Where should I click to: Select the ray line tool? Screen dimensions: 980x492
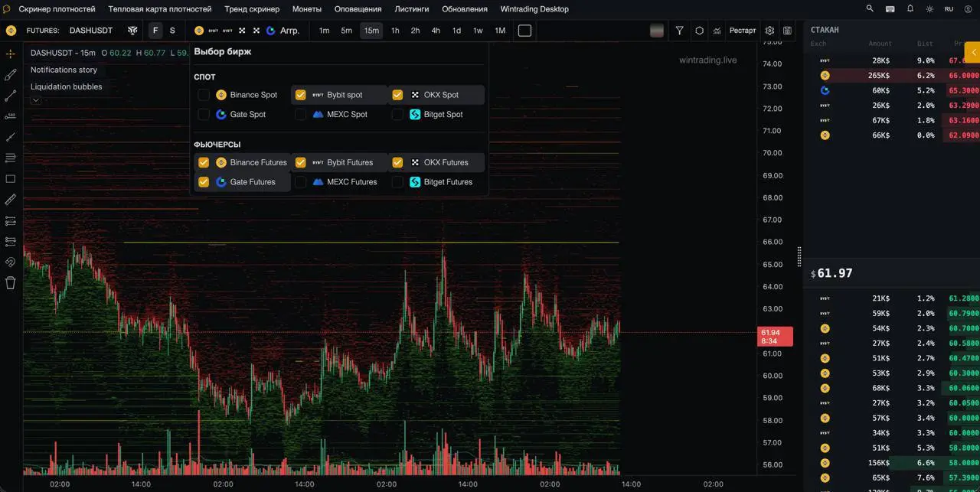(x=11, y=137)
